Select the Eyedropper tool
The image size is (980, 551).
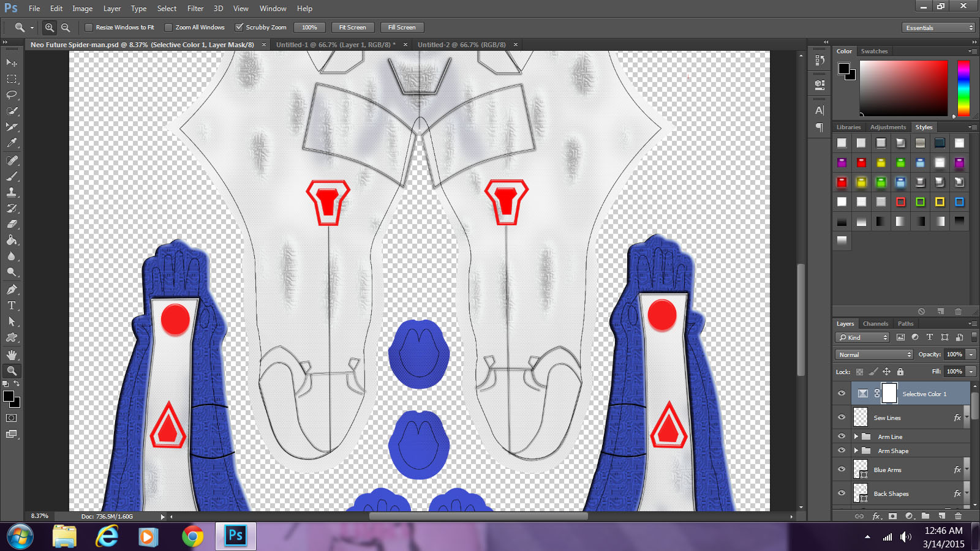pyautogui.click(x=12, y=143)
